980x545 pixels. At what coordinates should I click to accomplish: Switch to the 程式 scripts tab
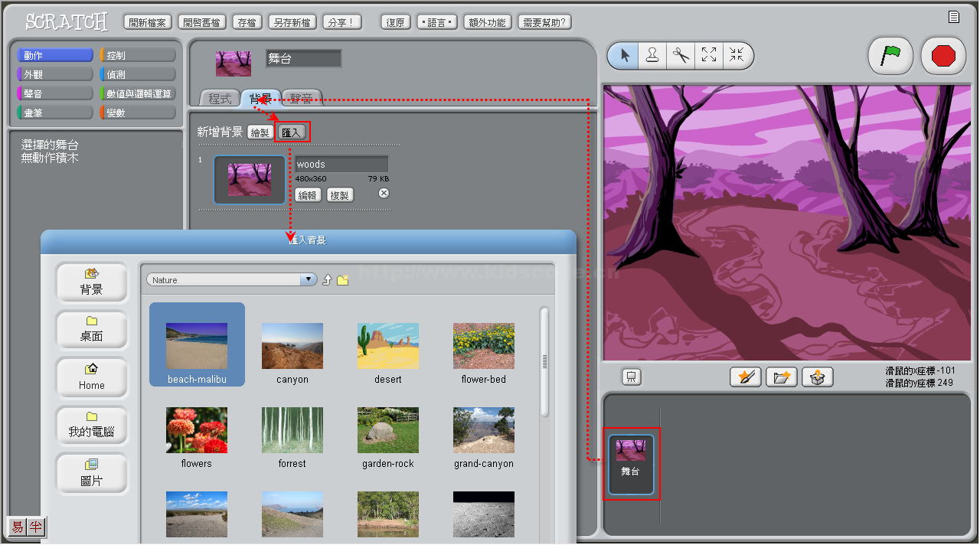(x=220, y=99)
